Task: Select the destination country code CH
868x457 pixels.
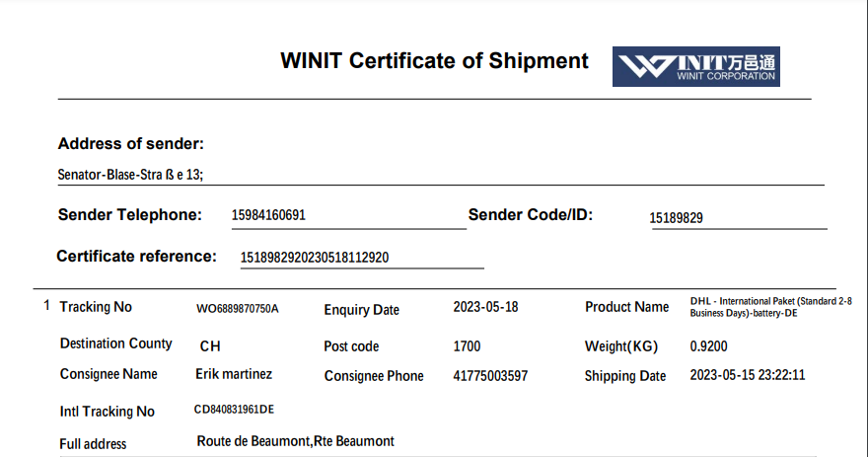Action: (210, 346)
